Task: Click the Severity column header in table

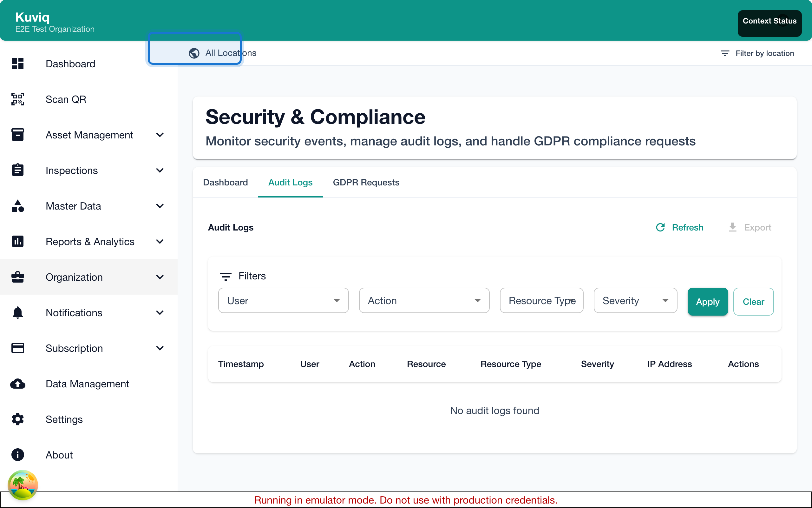Action: tap(597, 364)
